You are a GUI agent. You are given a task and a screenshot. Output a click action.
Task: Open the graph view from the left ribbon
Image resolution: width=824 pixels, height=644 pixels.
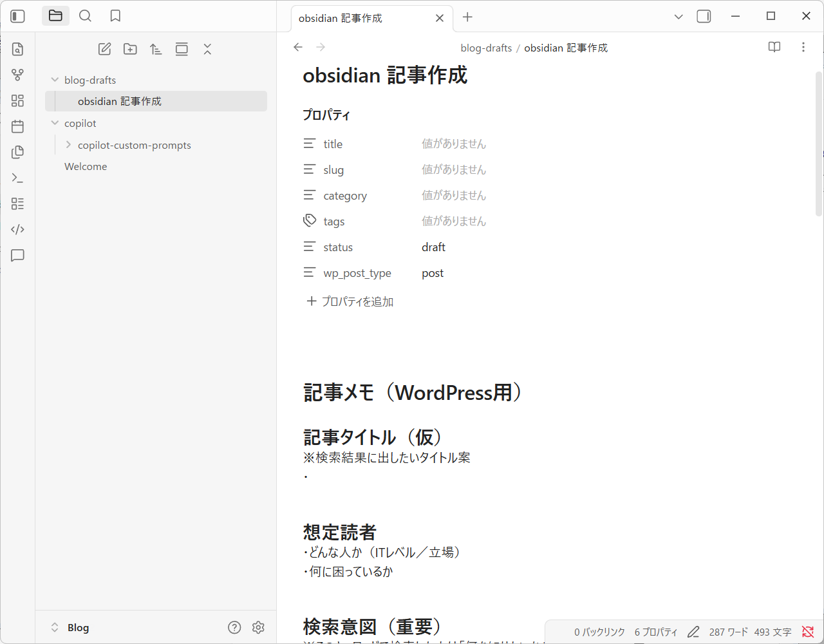[17, 75]
